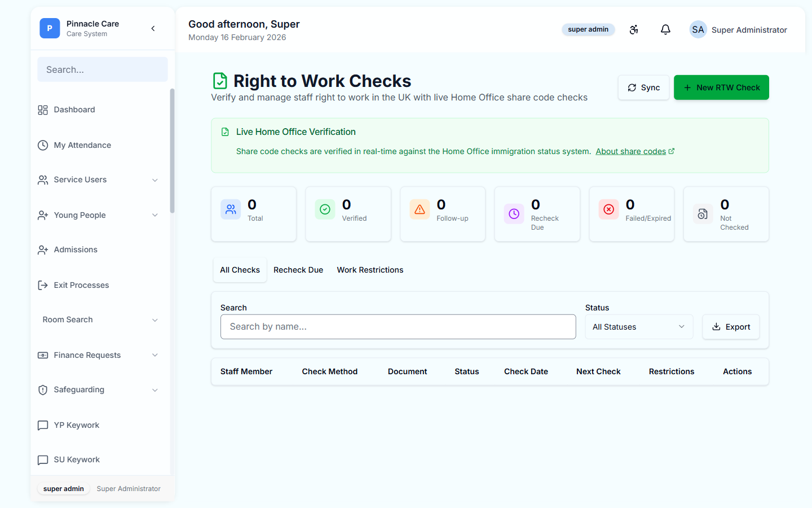Click the Pinnacle Care logo icon
The image size is (812, 508).
click(50, 28)
